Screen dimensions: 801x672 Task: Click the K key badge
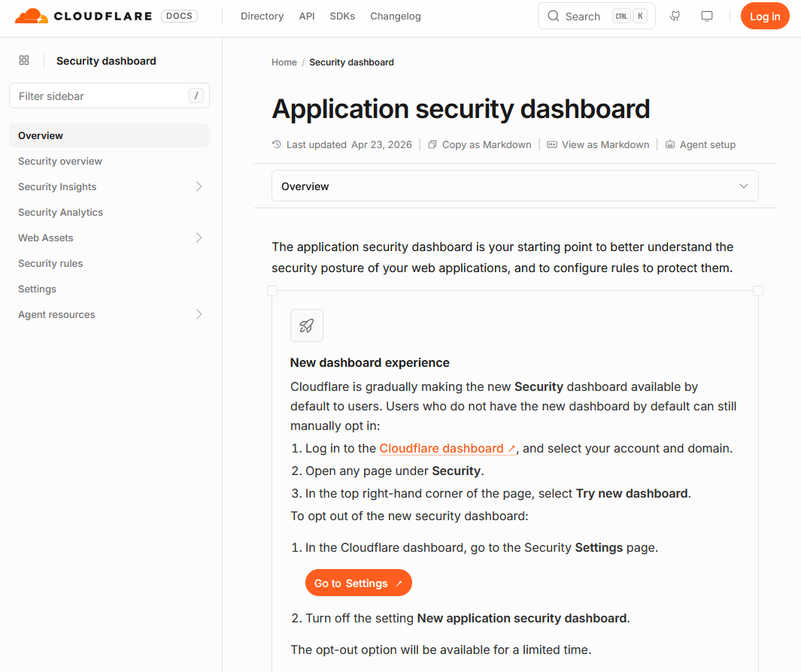pyautogui.click(x=640, y=16)
